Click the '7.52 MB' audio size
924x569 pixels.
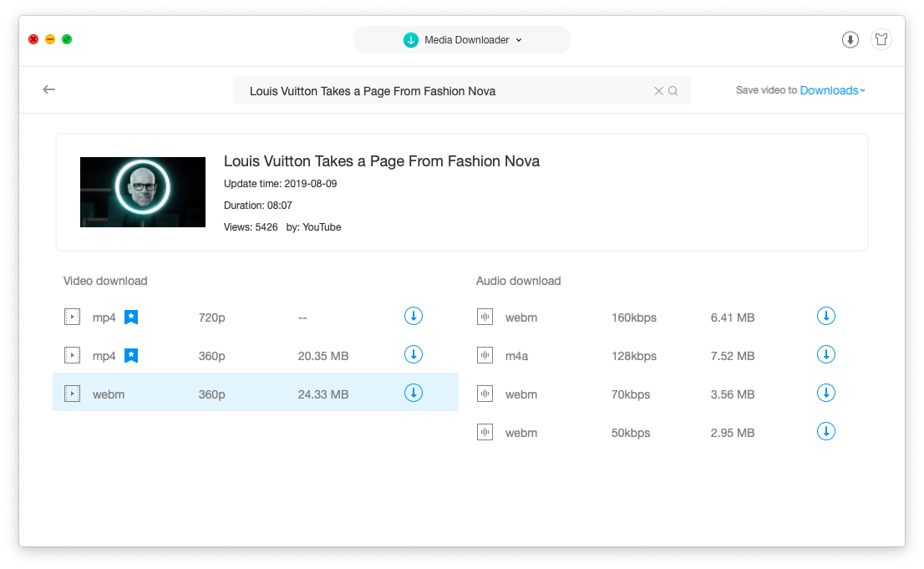[733, 356]
